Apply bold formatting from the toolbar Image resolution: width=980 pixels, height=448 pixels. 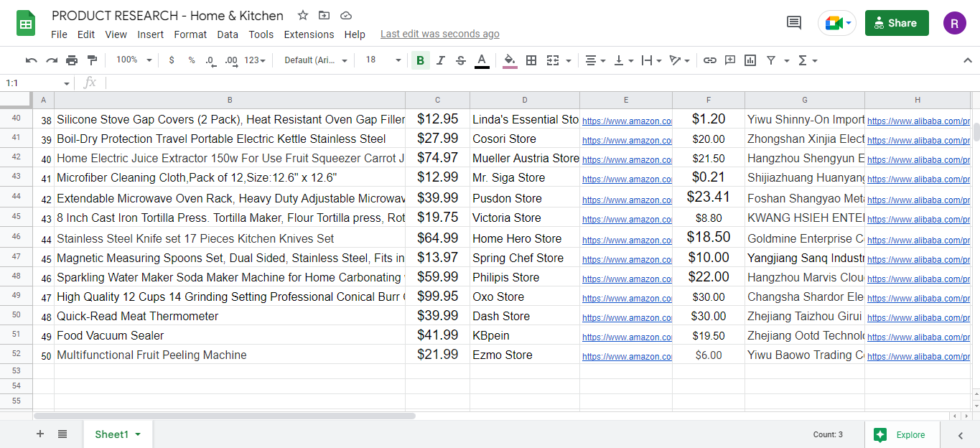[420, 60]
